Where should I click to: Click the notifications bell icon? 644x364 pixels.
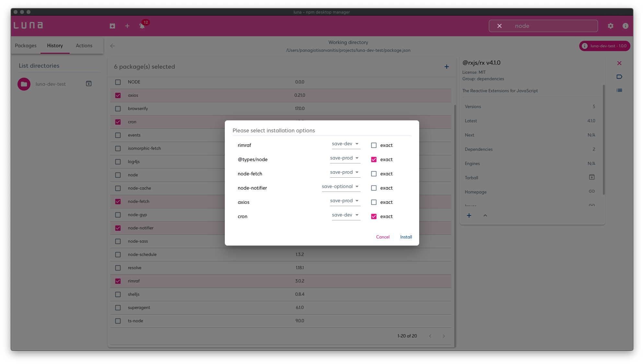[x=142, y=26]
